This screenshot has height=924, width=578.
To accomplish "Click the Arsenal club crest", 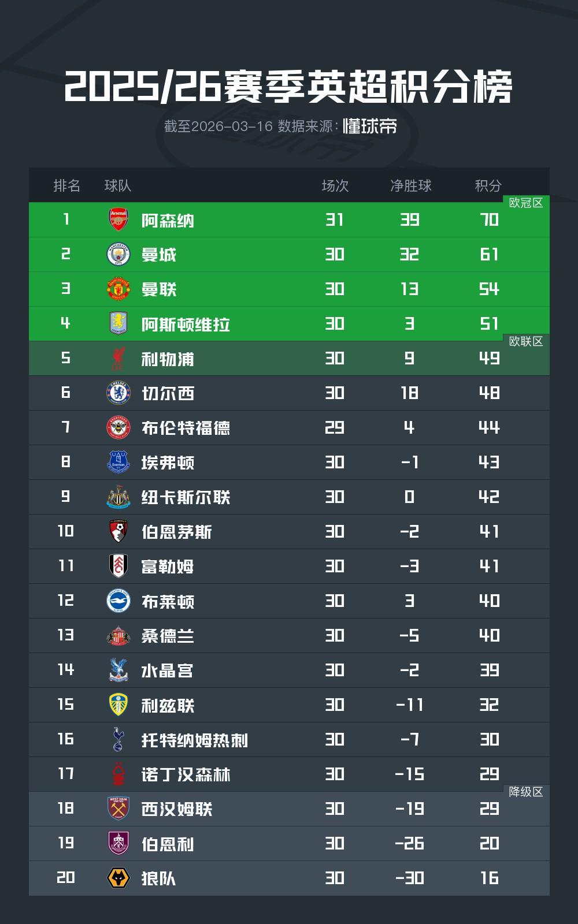I will coord(118,219).
